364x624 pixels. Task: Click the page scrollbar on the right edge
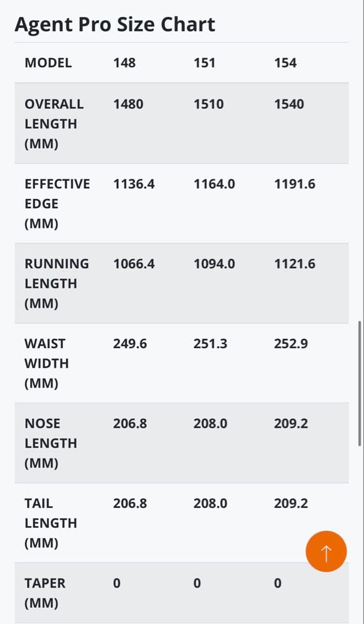pos(360,383)
